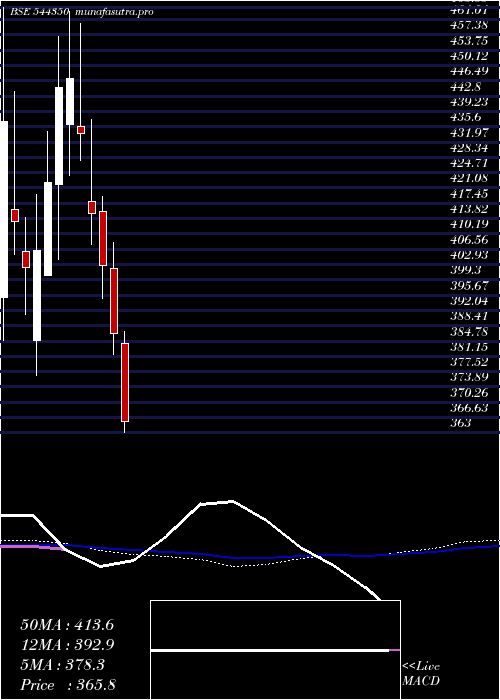The image size is (500, 700).
Task: Click the blue signal line in indicator panel
Action: click(x=250, y=558)
